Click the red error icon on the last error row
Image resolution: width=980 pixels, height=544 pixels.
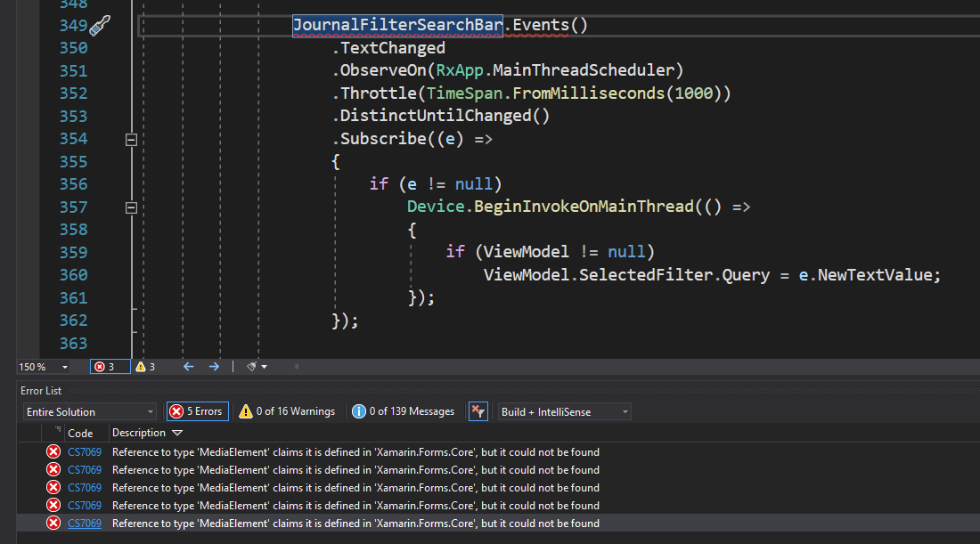click(x=53, y=523)
